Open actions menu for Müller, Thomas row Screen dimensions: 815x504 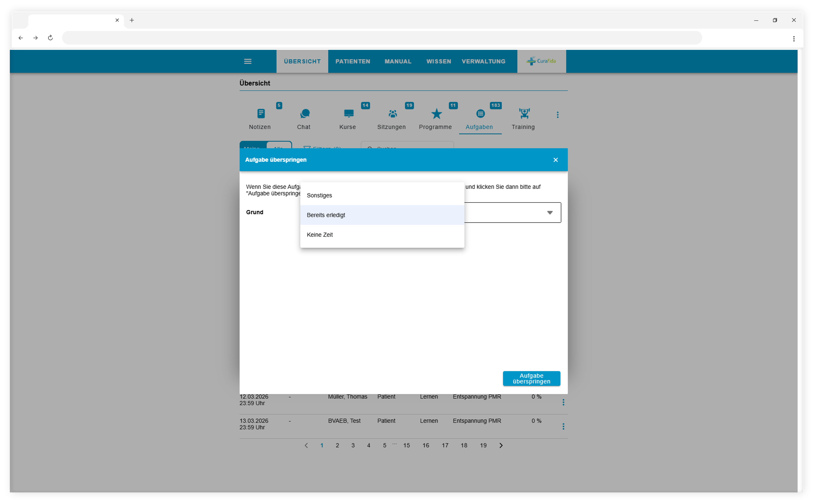point(563,402)
